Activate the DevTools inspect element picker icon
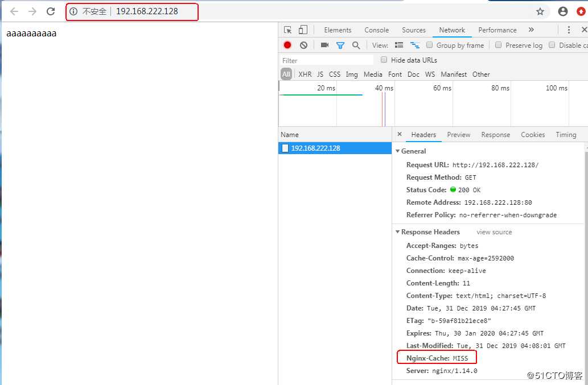 pos(287,30)
